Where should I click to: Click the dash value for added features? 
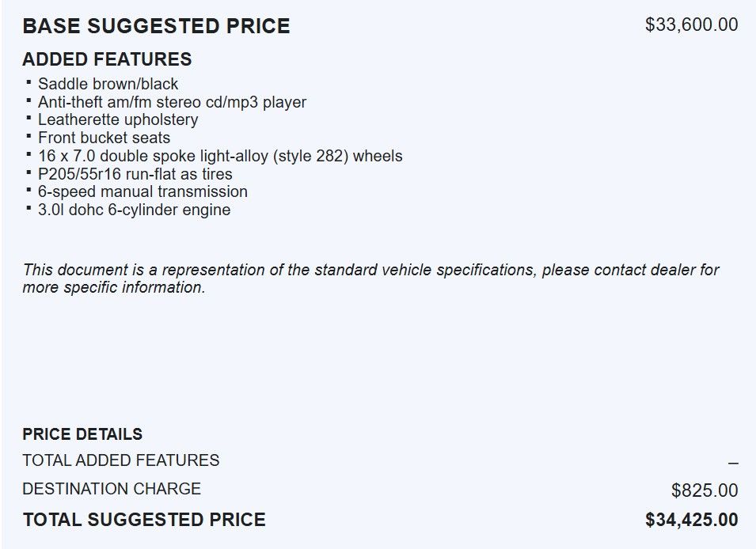pos(733,464)
